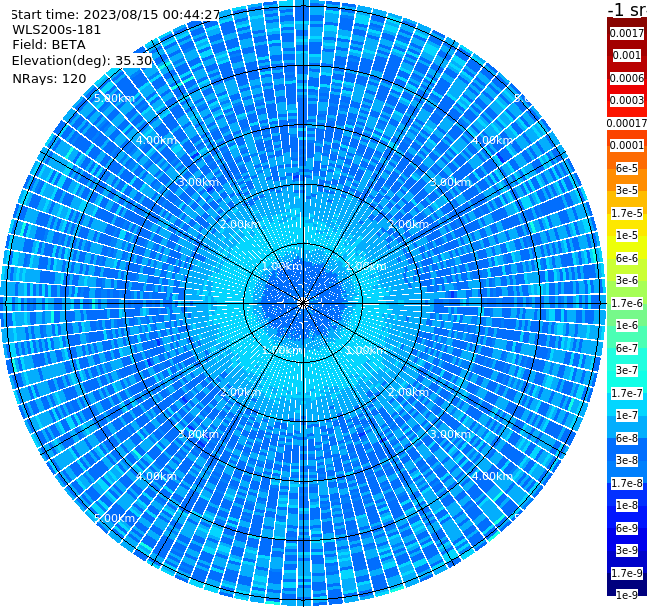This screenshot has height=607, width=647.
Task: Click the 6e-6 colorbar label
Action: (627, 258)
